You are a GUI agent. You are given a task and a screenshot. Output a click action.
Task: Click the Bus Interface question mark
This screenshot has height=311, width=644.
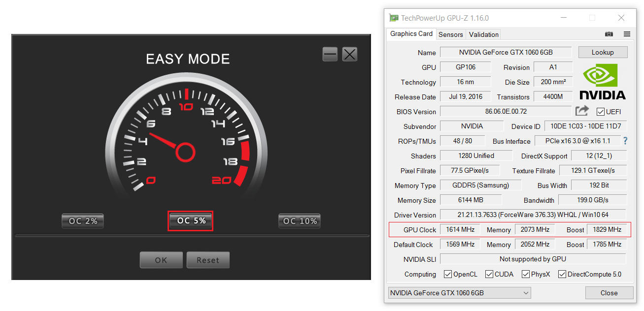click(625, 141)
